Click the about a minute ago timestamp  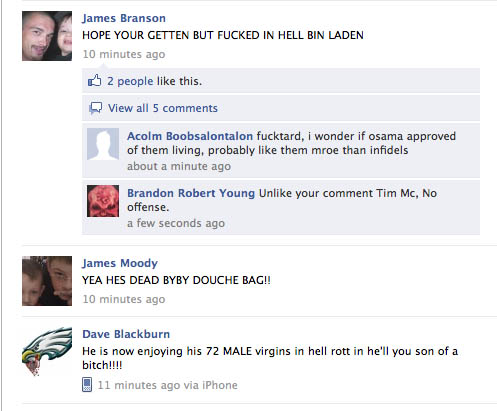coord(179,166)
